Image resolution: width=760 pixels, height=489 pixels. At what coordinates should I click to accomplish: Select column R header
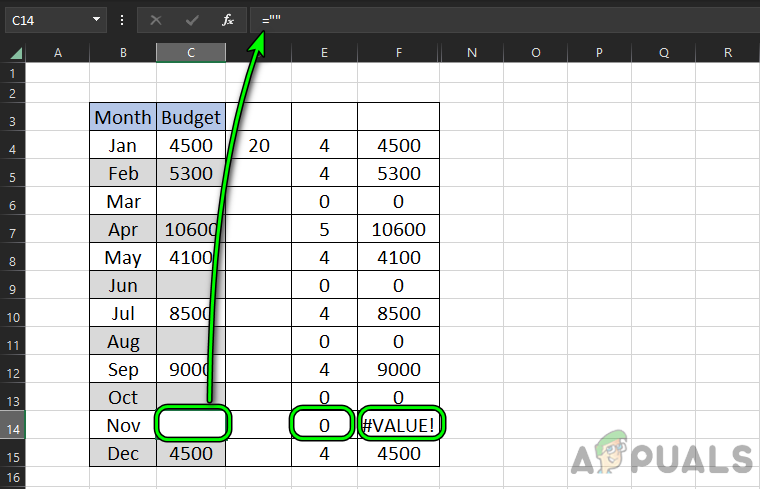(728, 53)
